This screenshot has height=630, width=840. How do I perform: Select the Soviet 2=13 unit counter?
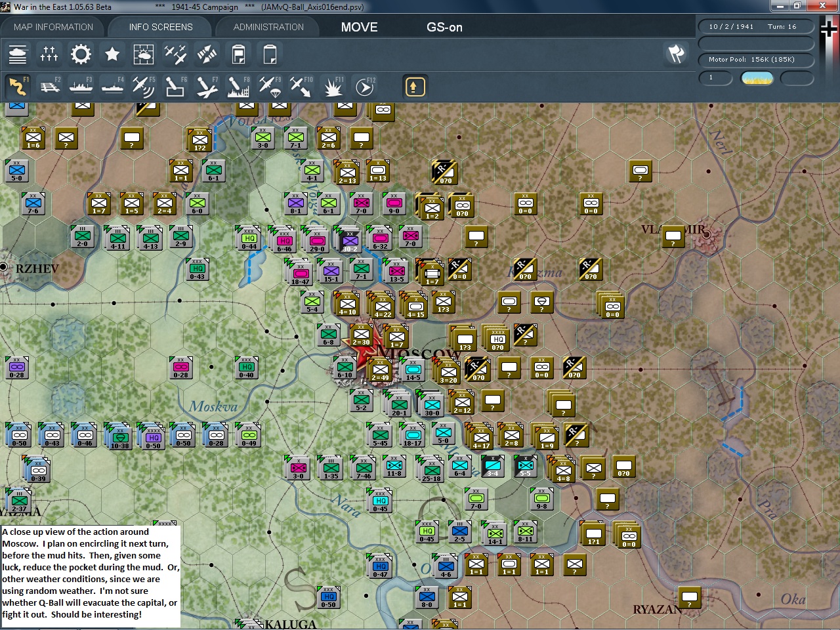(347, 172)
